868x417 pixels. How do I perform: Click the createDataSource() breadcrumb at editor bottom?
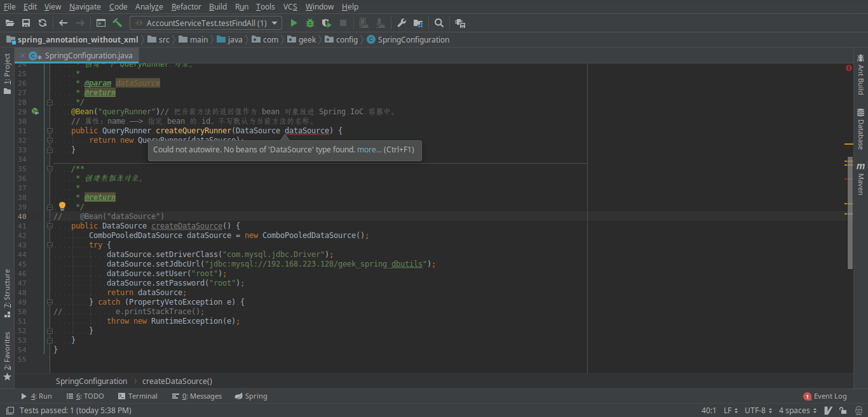[x=177, y=381]
